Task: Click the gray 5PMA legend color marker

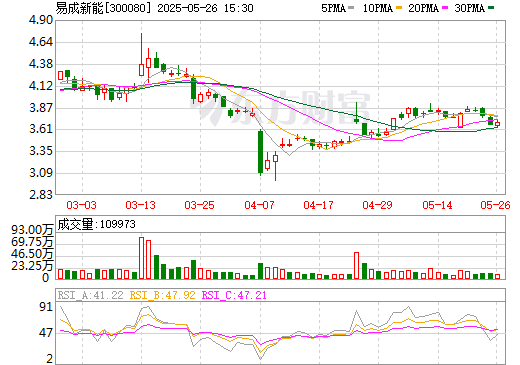Action: 351,8
